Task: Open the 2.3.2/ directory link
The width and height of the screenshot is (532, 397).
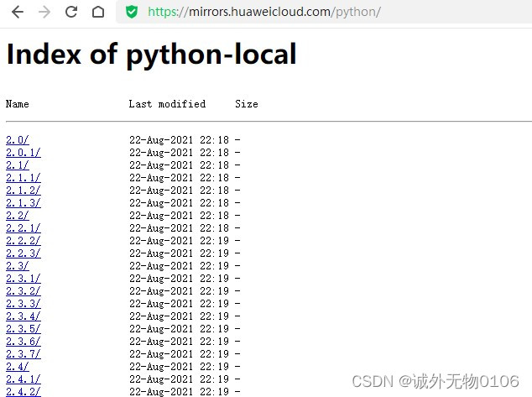Action: (23, 290)
